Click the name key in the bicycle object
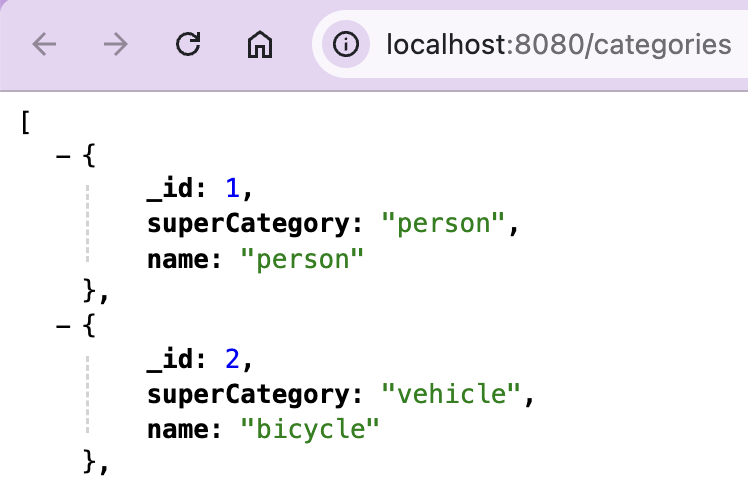Screen dimensions: 748x484 [x=177, y=429]
